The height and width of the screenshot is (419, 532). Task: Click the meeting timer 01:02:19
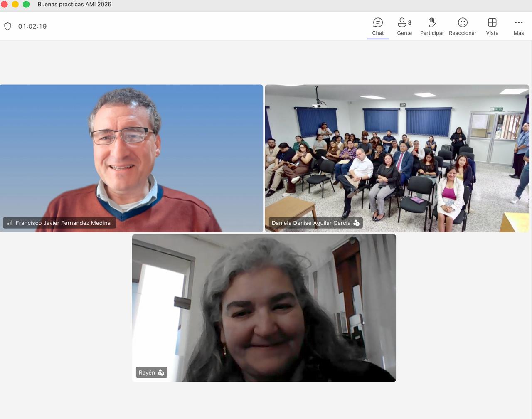32,26
